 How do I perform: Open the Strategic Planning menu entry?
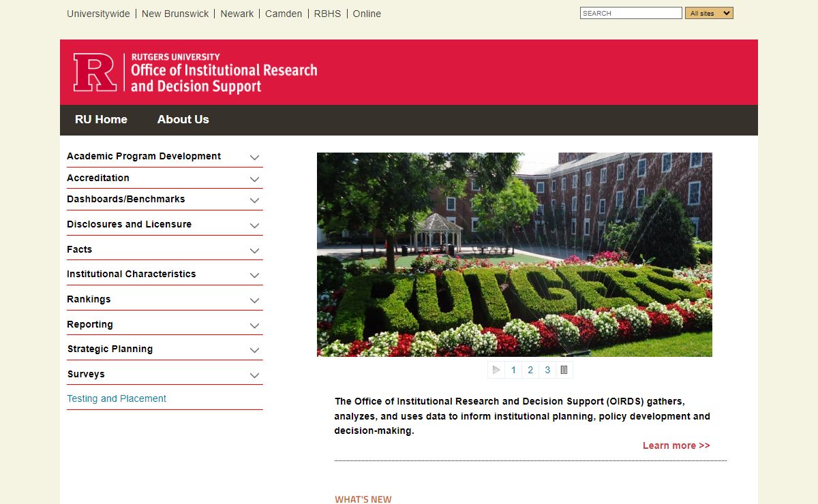coord(110,349)
